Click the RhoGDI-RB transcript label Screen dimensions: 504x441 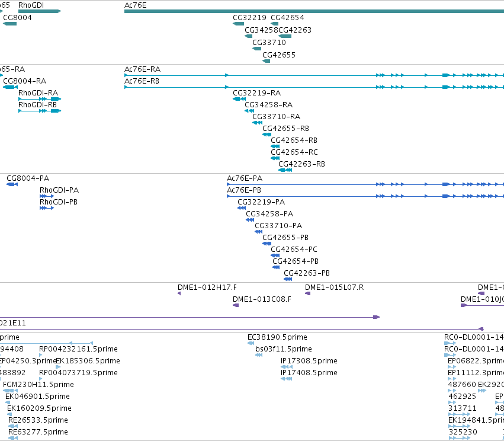point(37,105)
